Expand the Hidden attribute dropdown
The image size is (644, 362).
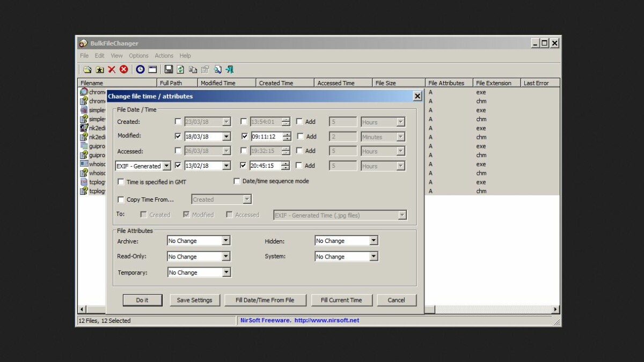pos(374,240)
